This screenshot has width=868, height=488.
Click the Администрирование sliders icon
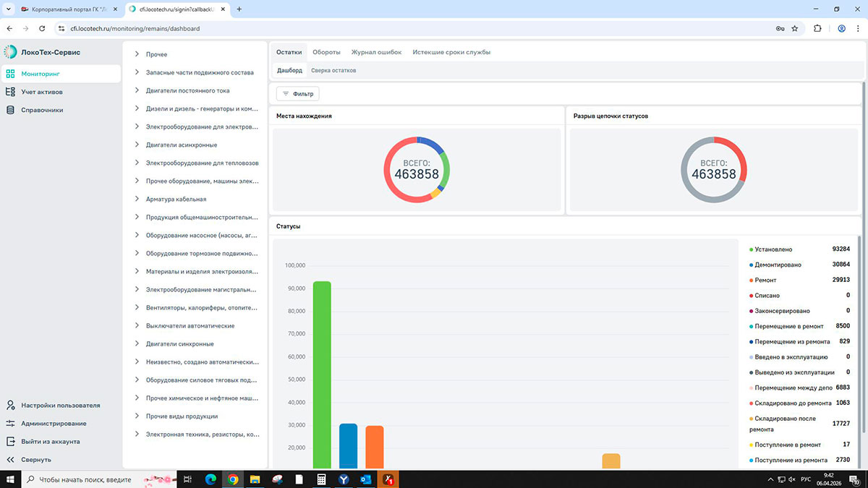[x=10, y=424]
